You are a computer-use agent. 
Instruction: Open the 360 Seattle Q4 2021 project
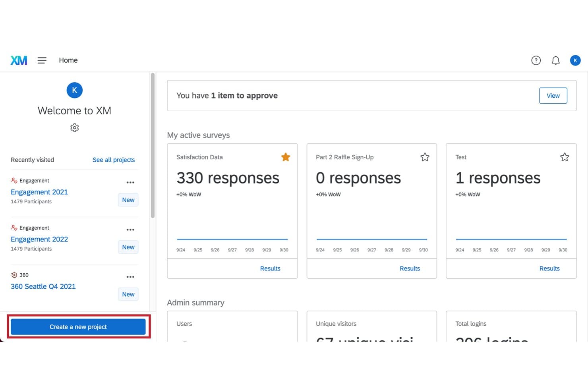click(43, 287)
